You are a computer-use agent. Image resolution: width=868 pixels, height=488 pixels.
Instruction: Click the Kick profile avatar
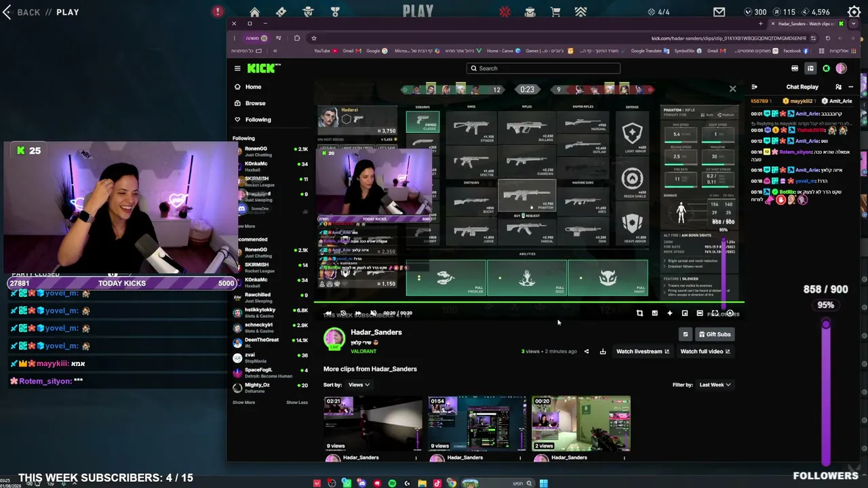pyautogui.click(x=842, y=68)
